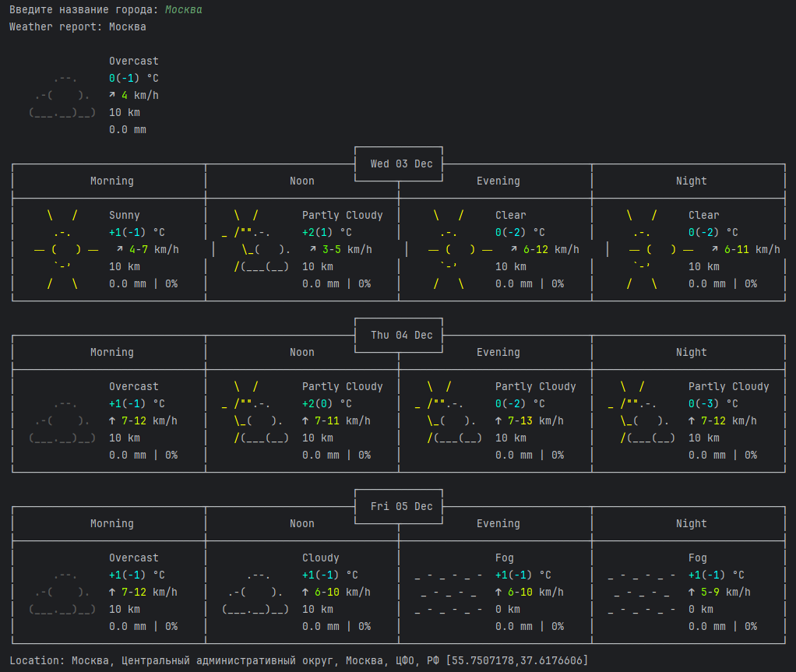Click Friday morning overcast cloud ASCII icon
The image size is (796, 672).
[62, 592]
